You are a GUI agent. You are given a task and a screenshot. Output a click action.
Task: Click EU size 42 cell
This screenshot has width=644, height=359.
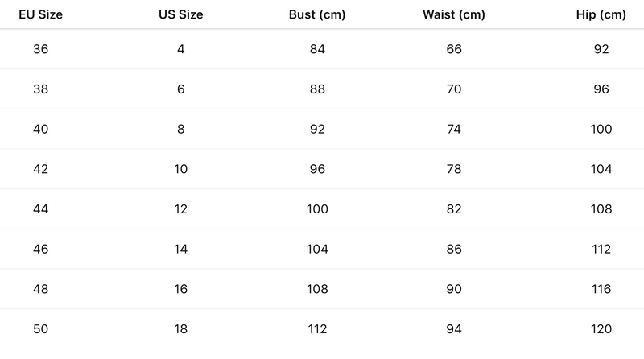click(x=41, y=169)
